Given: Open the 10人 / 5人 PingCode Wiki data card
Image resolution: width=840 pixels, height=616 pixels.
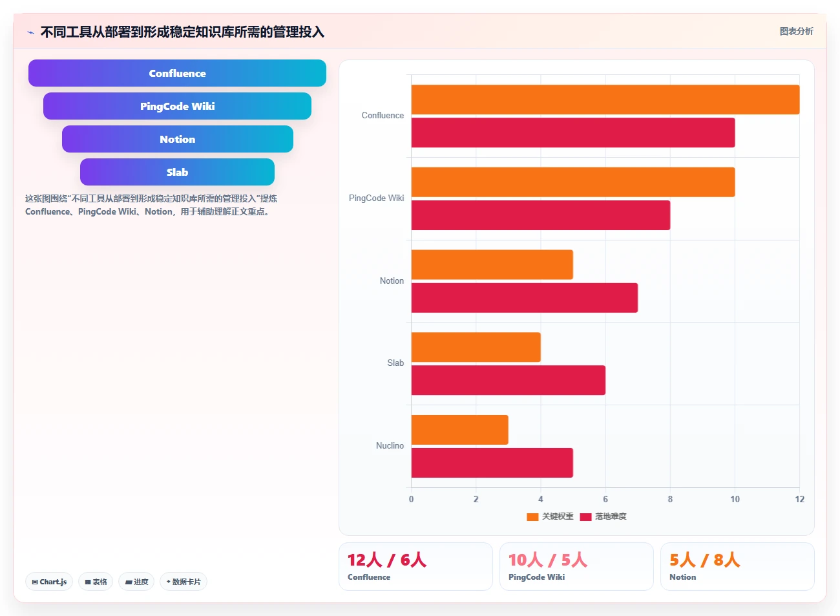Looking at the screenshot, I should [x=576, y=566].
